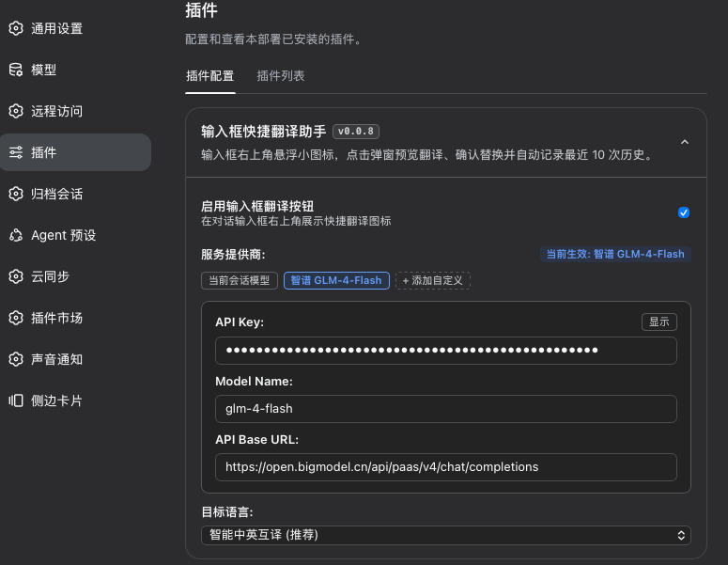The height and width of the screenshot is (565, 728).
Task: Click the 插件 page heading
Action: coord(201,10)
